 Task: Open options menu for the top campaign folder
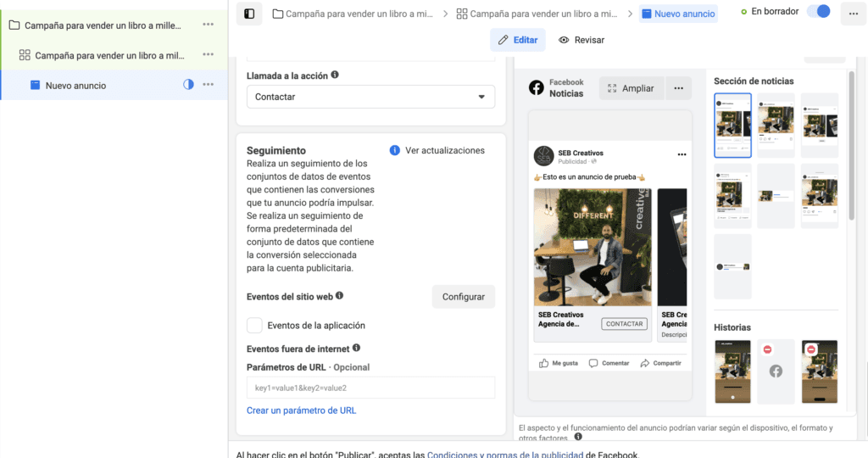(x=208, y=25)
